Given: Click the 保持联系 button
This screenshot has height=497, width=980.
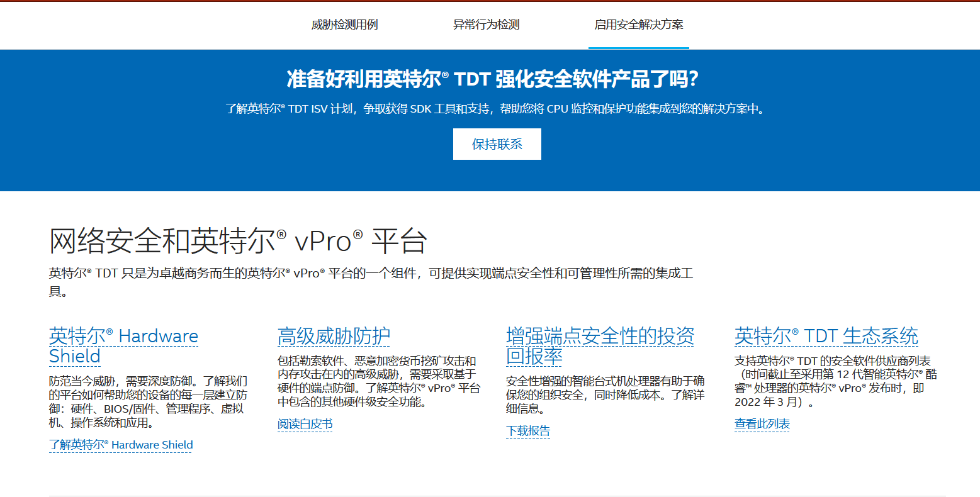Looking at the screenshot, I should 497,144.
